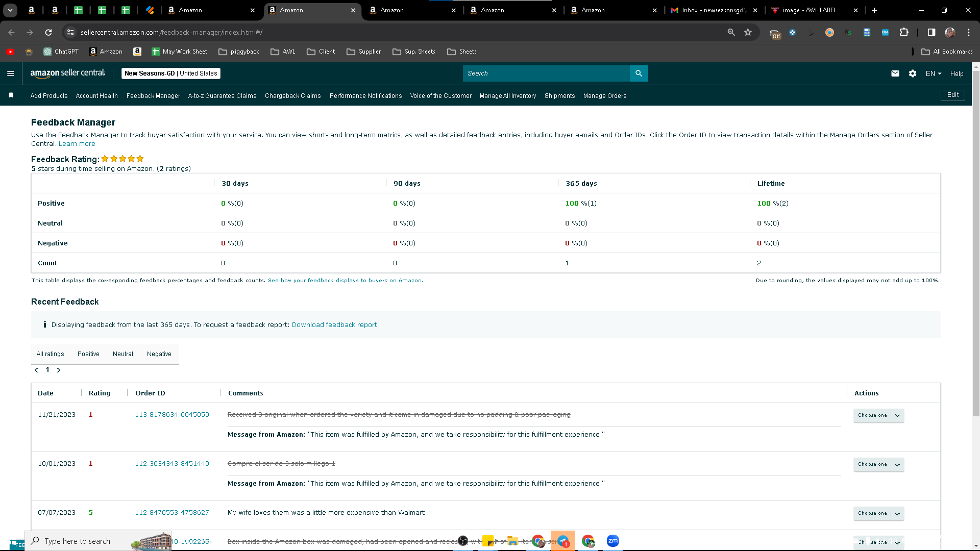This screenshot has width=980, height=551.
Task: Select the All ratings tab
Action: pyautogui.click(x=50, y=354)
